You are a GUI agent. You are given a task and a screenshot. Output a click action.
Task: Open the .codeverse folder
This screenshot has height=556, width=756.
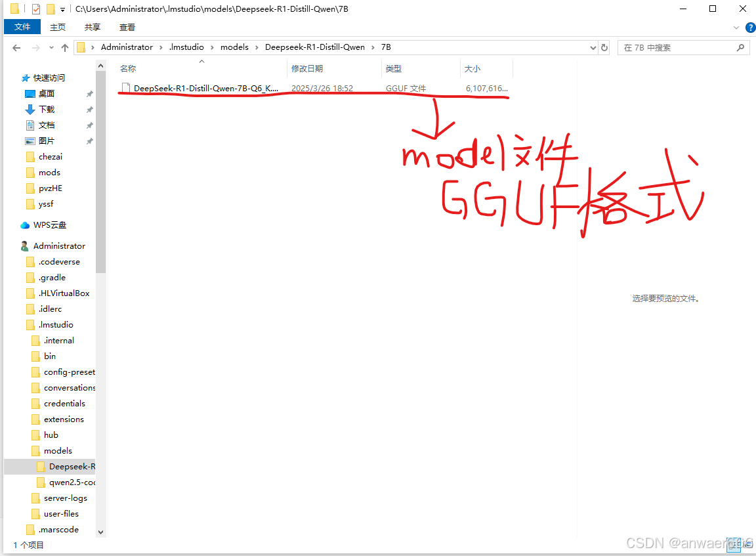point(59,262)
